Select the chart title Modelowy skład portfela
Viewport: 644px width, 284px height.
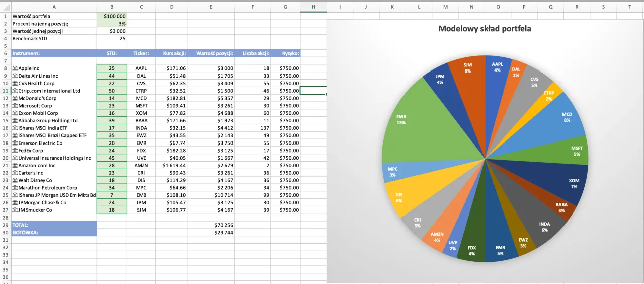(x=485, y=29)
